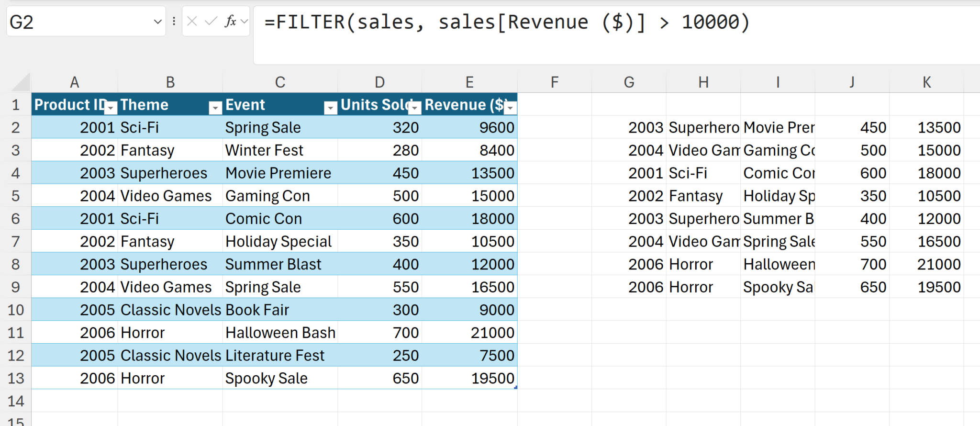This screenshot has width=980, height=426.
Task: Click the Select All corner triangle
Action: point(21,82)
